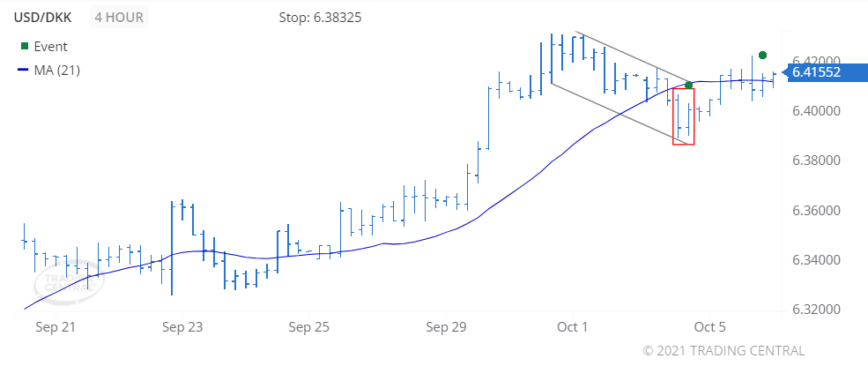
Task: Click the Sep 23 date axis label
Action: click(183, 326)
